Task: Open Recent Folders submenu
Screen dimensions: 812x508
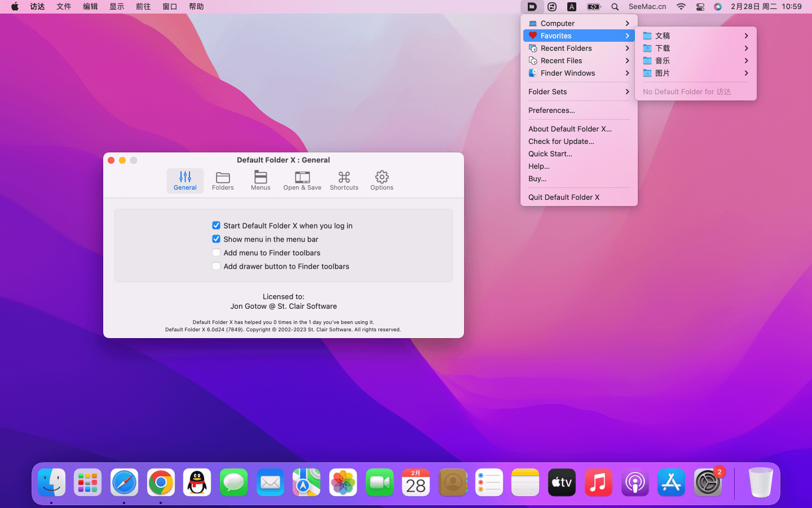Action: [579, 48]
